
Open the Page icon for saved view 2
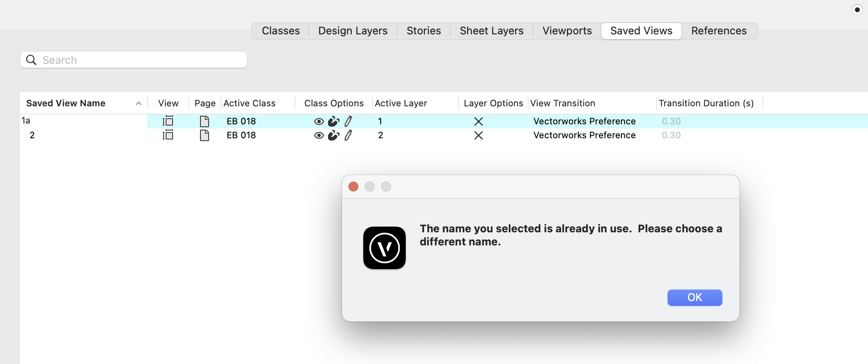[205, 135]
